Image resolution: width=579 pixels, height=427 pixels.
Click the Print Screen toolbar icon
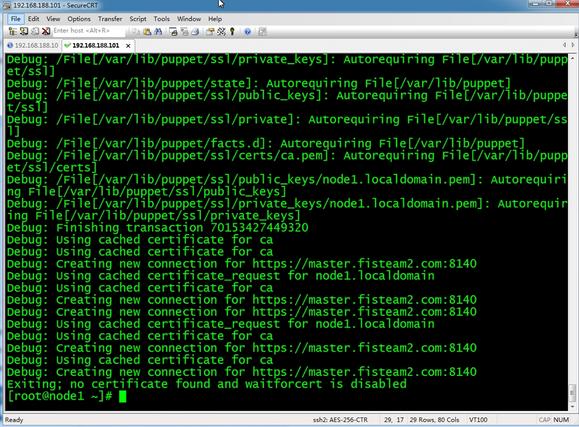(173, 32)
